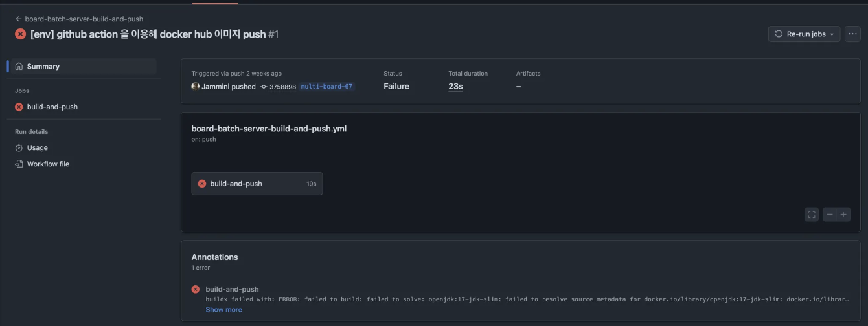The width and height of the screenshot is (868, 326).
Task: Click the 'on: push' trigger text
Action: click(x=203, y=139)
